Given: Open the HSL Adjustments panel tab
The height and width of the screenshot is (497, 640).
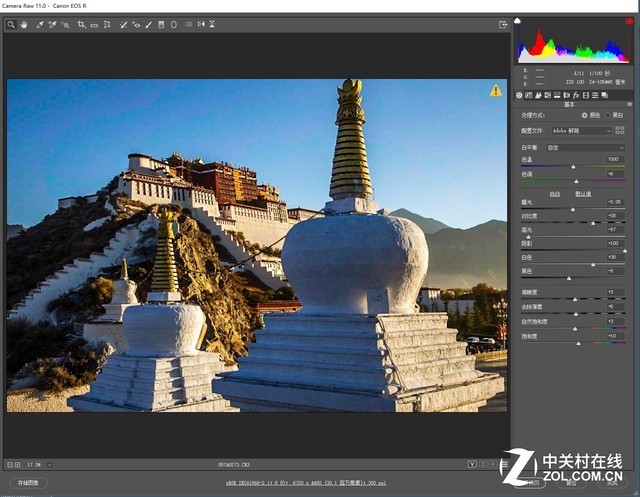Looking at the screenshot, I should 548,95.
